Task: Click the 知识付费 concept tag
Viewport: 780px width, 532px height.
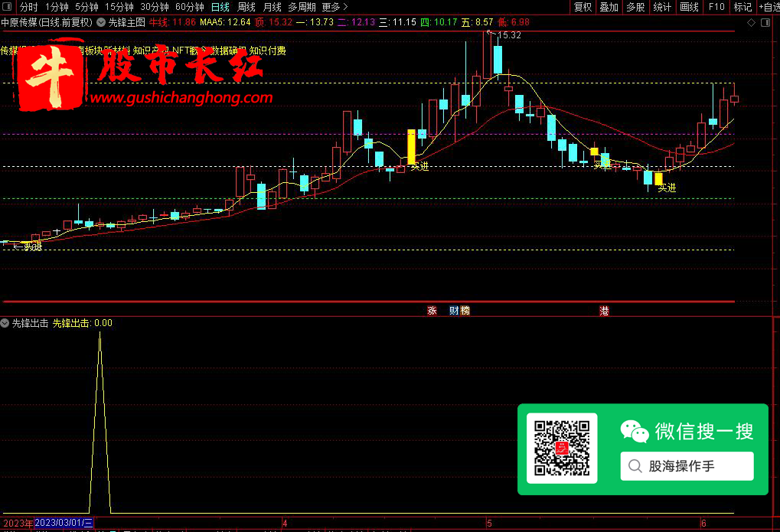Action: tap(268, 51)
